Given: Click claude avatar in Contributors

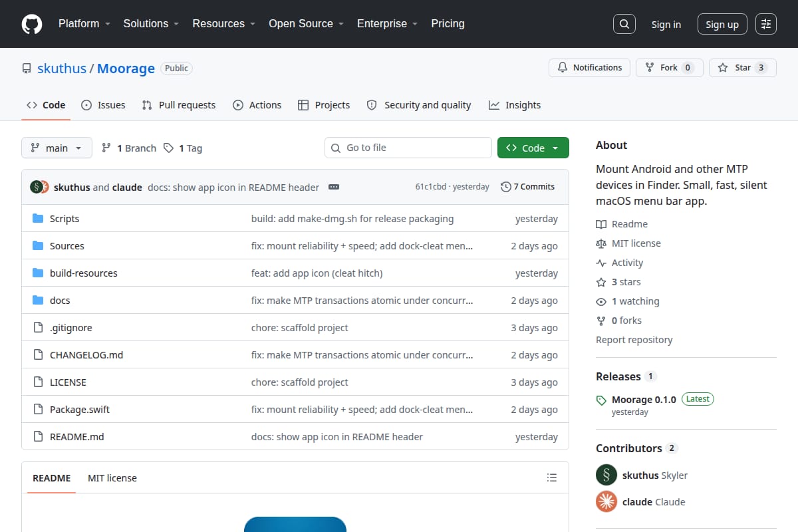Looking at the screenshot, I should (606, 502).
